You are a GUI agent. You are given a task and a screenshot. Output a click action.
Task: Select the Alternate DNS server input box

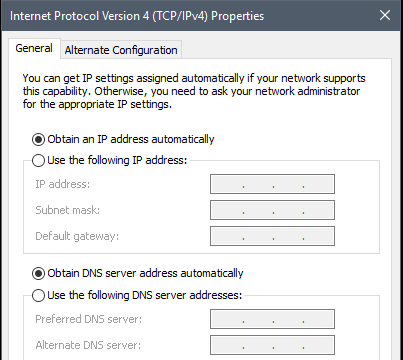coord(272,345)
